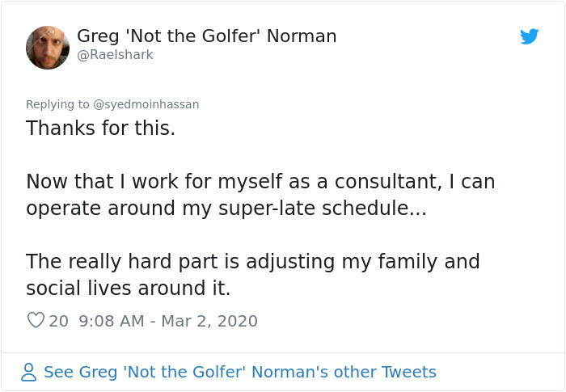The image size is (566, 392).
Task: Click the 'Replying to' label
Action: 58,104
